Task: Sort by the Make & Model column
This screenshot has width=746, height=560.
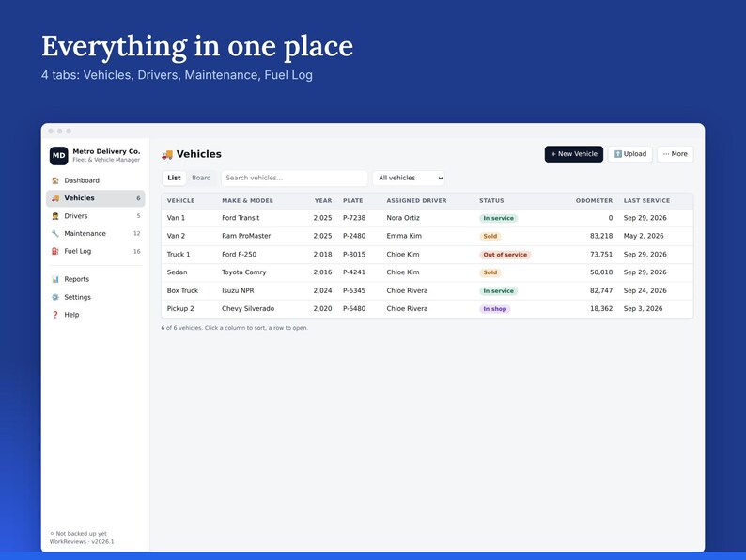Action: pos(247,201)
